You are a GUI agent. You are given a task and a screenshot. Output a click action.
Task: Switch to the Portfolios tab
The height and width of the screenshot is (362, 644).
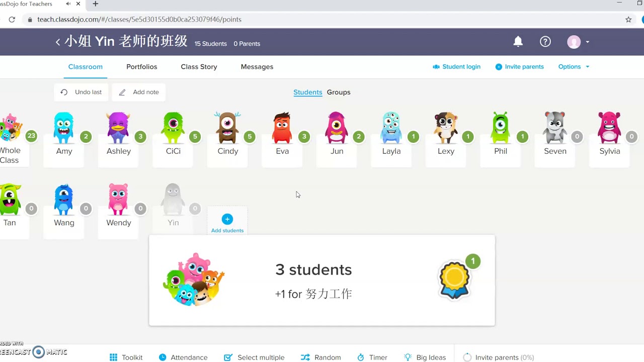click(x=142, y=67)
